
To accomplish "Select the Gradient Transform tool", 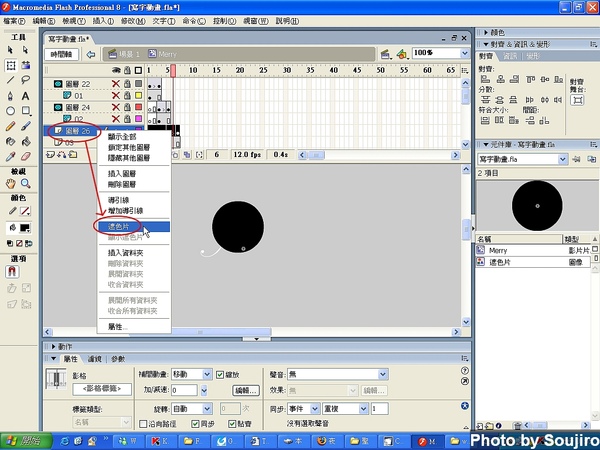I will pyautogui.click(x=25, y=65).
